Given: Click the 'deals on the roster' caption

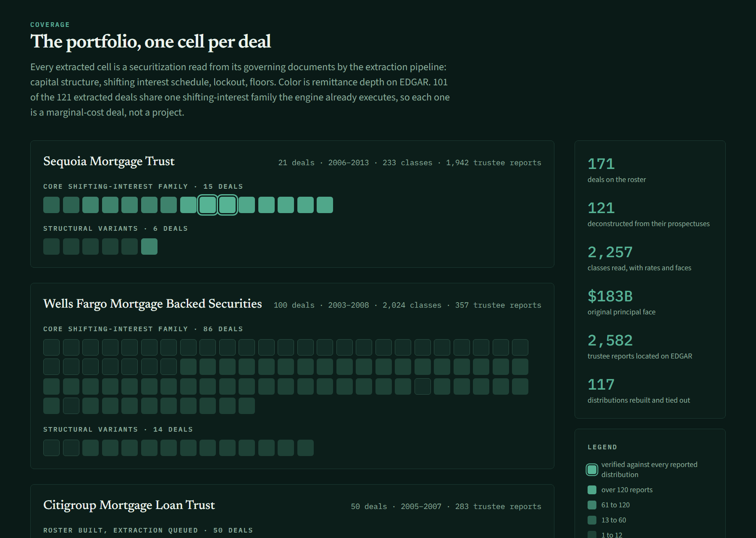Looking at the screenshot, I should click(x=617, y=179).
